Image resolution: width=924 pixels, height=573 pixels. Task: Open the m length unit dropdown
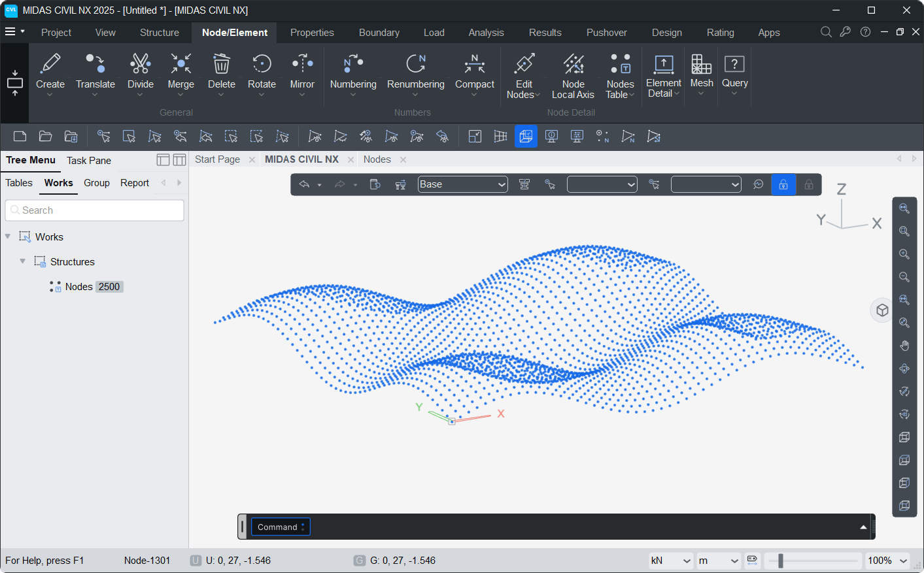click(718, 561)
